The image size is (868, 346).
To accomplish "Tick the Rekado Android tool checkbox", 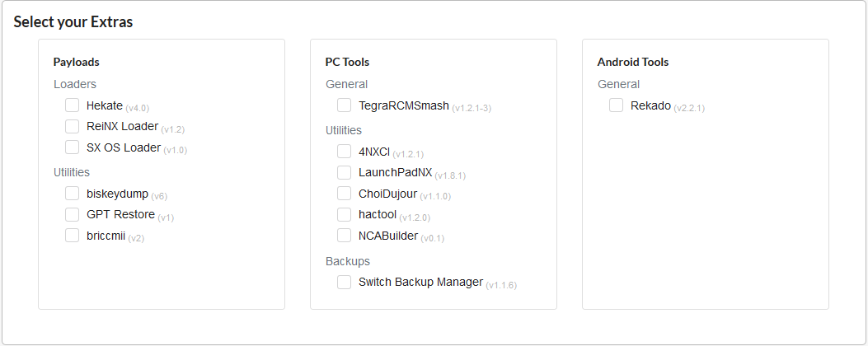I will click(616, 105).
